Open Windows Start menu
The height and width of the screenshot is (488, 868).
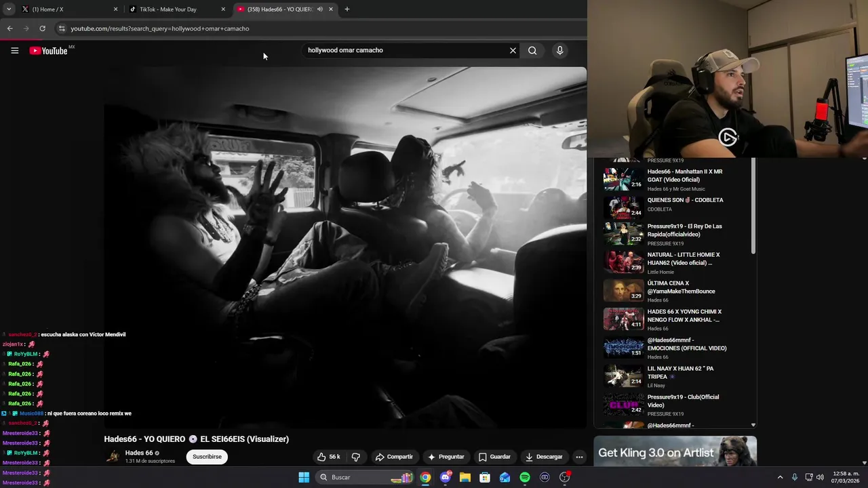[x=304, y=477]
